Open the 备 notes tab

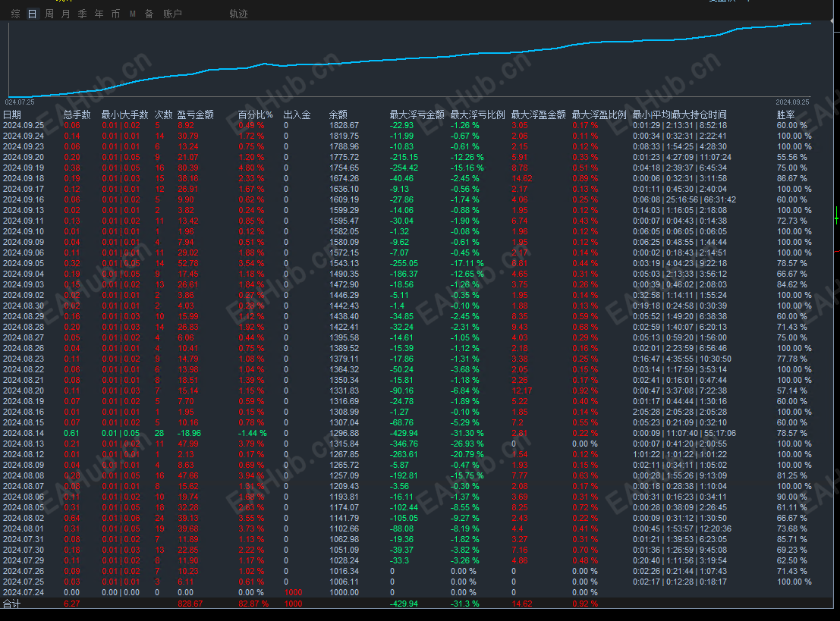149,14
